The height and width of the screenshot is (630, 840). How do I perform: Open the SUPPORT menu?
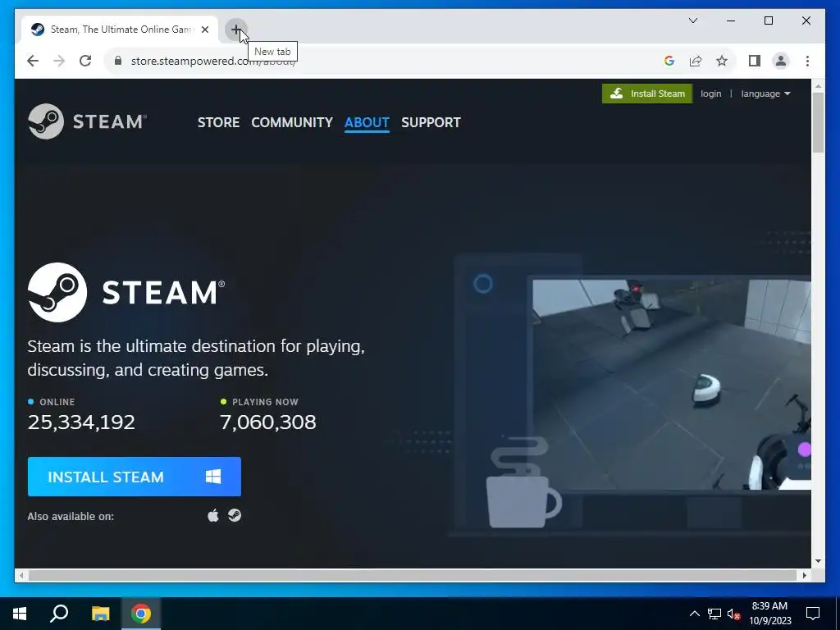coord(431,122)
